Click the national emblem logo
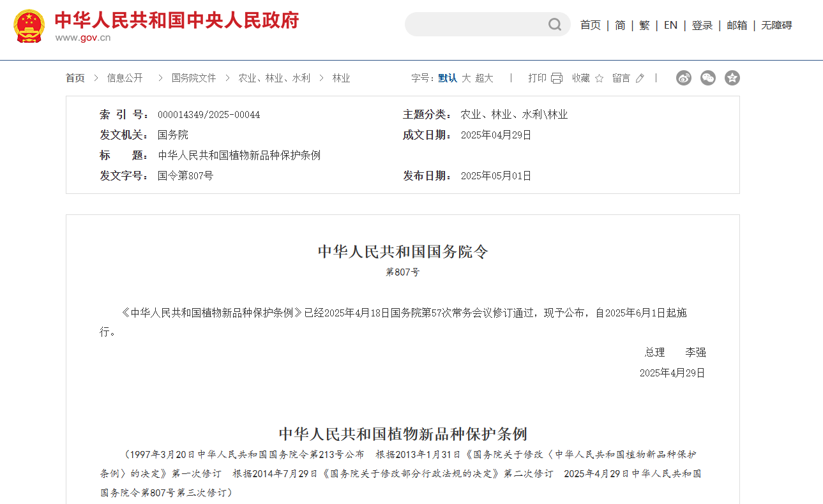This screenshot has height=504, width=823. (x=29, y=26)
